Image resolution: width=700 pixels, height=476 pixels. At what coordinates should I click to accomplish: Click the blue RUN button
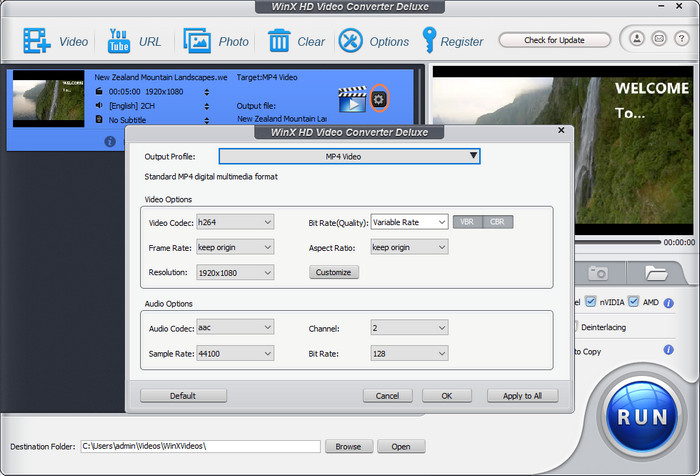(x=642, y=417)
